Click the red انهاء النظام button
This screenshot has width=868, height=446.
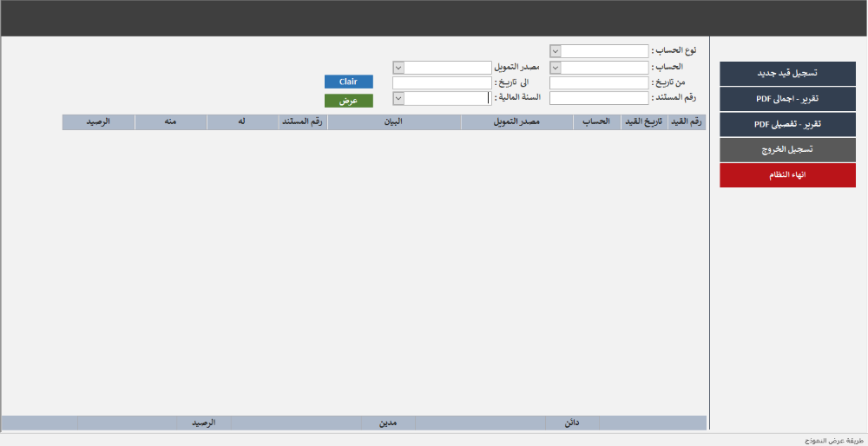787,175
